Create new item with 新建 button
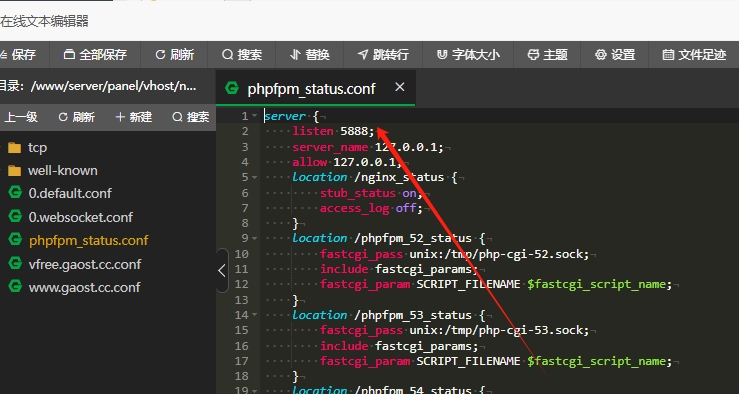This screenshot has height=394, width=739. [x=133, y=117]
